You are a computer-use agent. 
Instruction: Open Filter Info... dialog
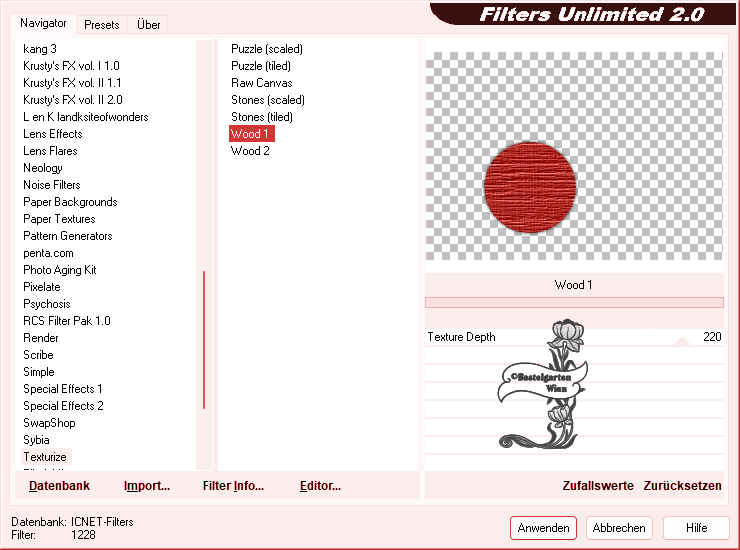233,486
